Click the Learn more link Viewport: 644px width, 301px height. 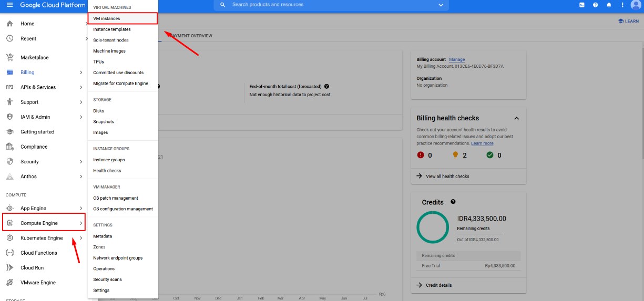pos(482,143)
